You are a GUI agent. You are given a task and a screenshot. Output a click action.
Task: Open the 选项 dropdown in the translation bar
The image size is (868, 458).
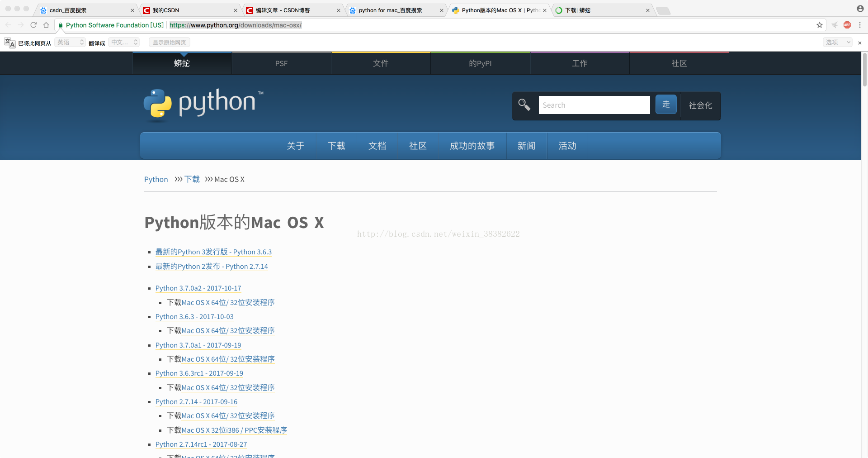[837, 43]
